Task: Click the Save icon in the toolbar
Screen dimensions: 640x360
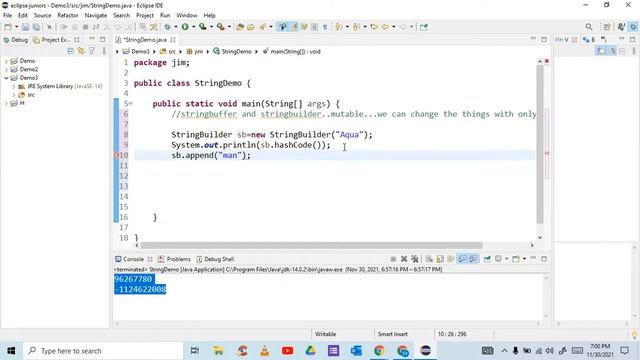Action: coord(25,27)
